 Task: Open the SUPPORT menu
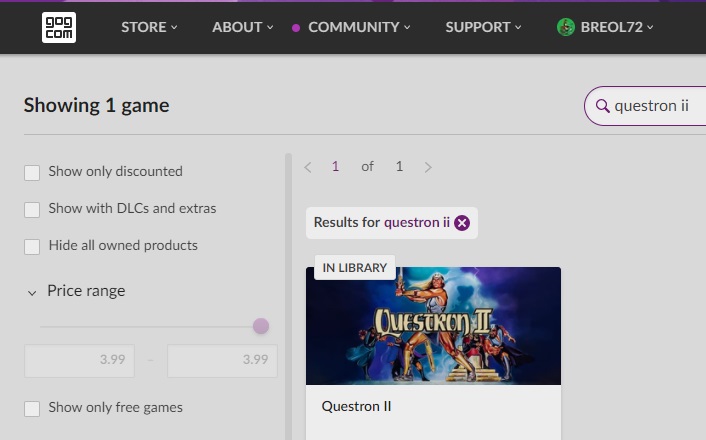pos(483,27)
